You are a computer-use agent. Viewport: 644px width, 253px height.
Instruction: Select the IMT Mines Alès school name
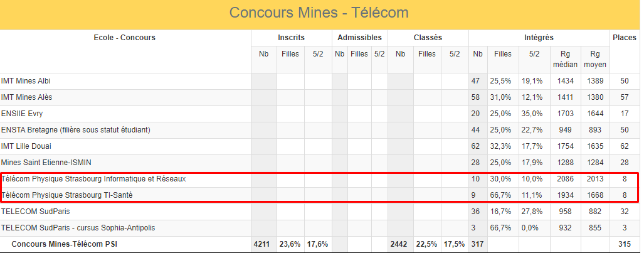coord(27,97)
